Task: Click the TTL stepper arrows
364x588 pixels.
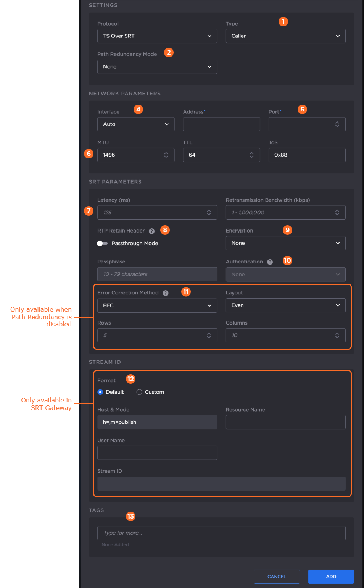Action: pos(251,155)
